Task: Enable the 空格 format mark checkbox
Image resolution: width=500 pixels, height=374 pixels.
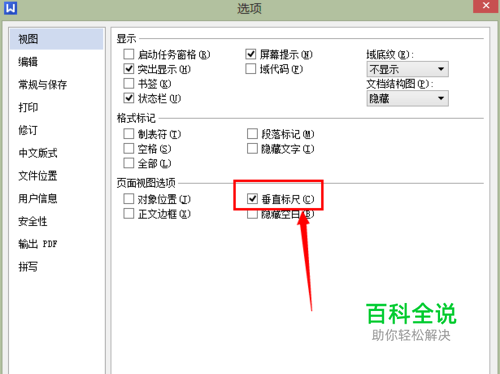Action: [129, 148]
